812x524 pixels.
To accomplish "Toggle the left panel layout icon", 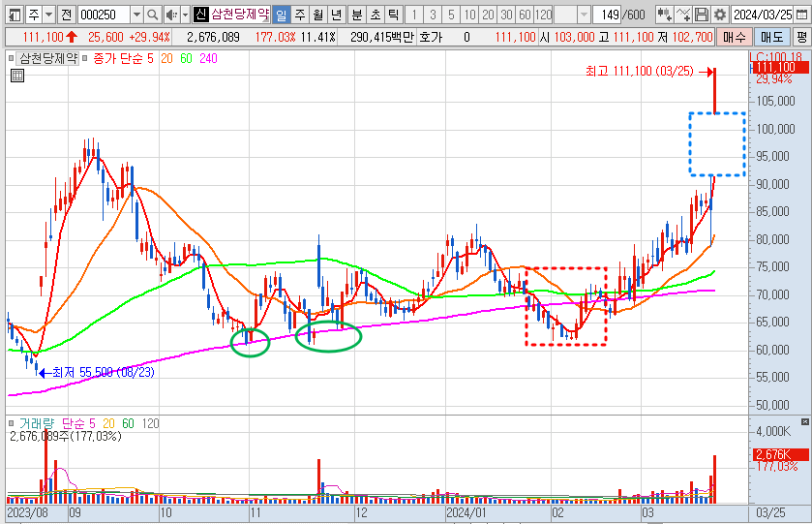I will [15, 15].
